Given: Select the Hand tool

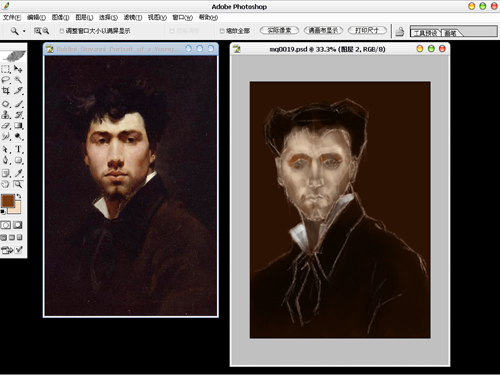Looking at the screenshot, I should (x=6, y=184).
